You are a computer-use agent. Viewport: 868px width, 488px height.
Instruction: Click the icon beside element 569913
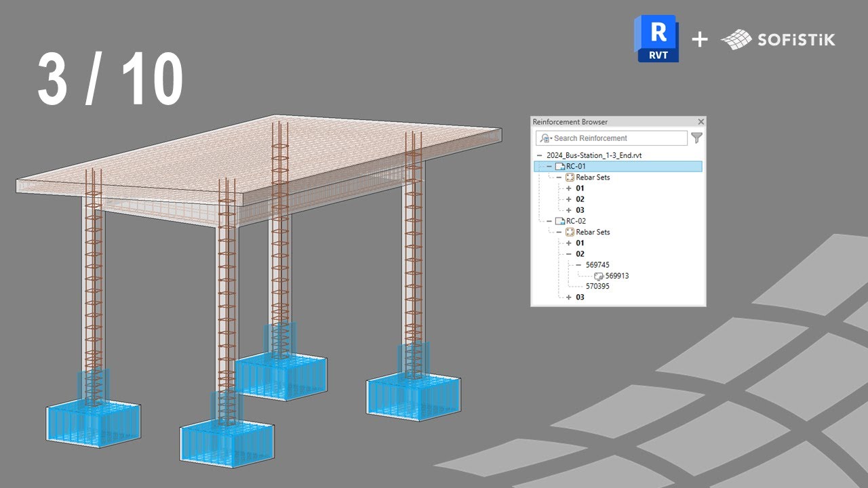tap(599, 276)
